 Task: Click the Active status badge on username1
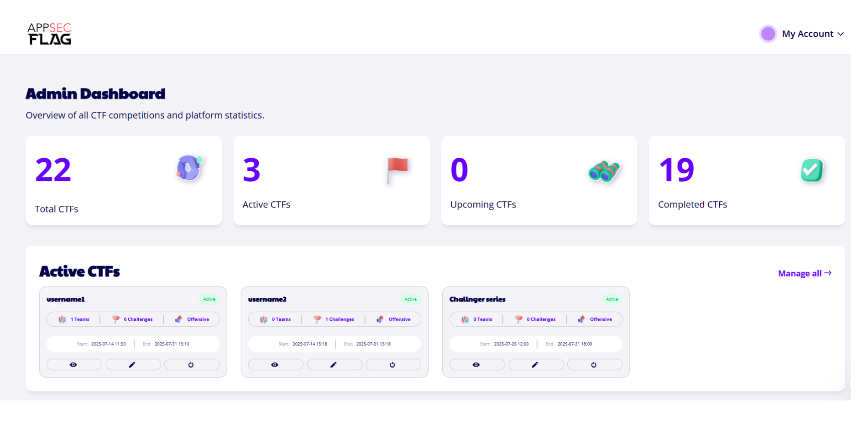(209, 299)
